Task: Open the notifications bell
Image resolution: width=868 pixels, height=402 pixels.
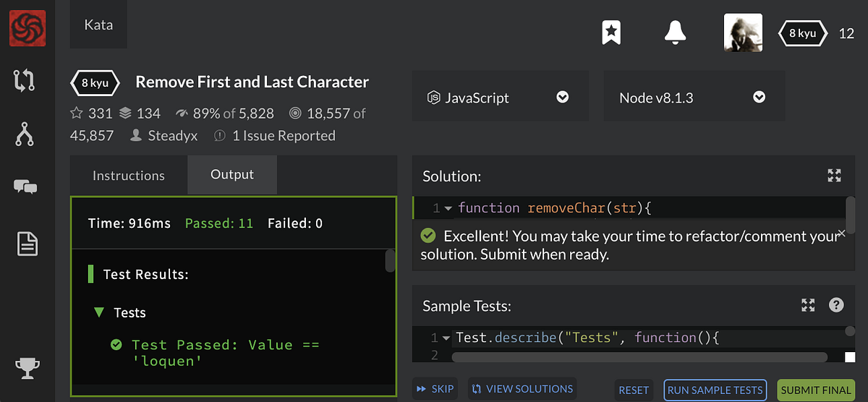Action: point(675,32)
